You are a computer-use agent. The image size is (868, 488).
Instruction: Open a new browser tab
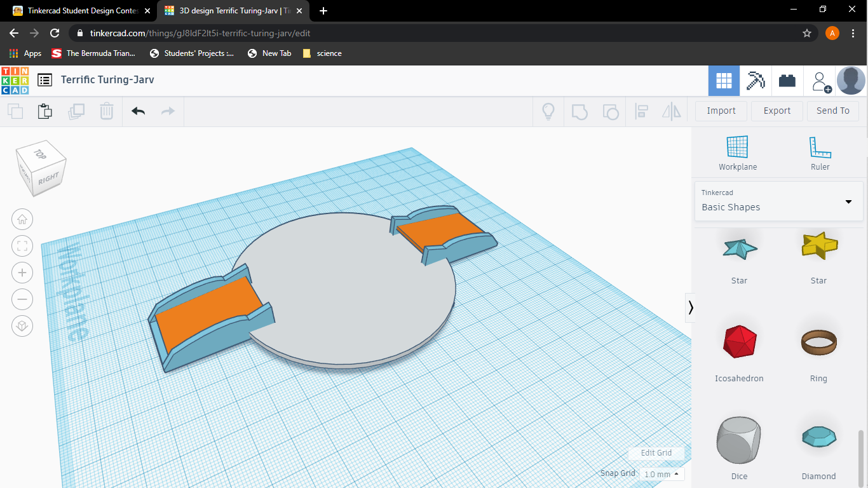pyautogui.click(x=323, y=11)
